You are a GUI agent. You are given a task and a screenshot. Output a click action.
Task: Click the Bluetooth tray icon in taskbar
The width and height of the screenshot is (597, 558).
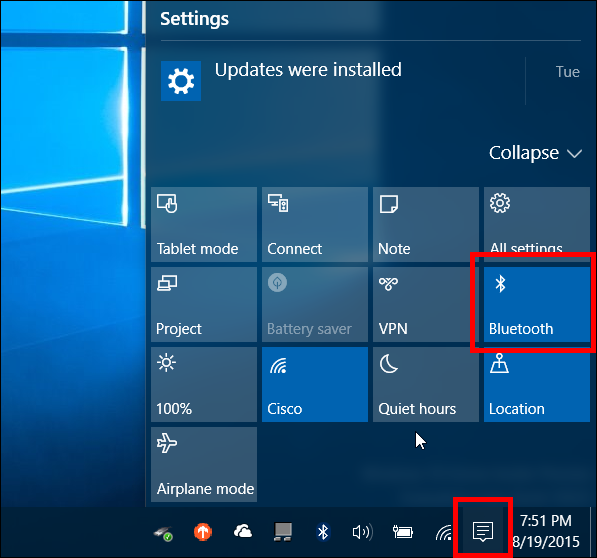point(323,531)
